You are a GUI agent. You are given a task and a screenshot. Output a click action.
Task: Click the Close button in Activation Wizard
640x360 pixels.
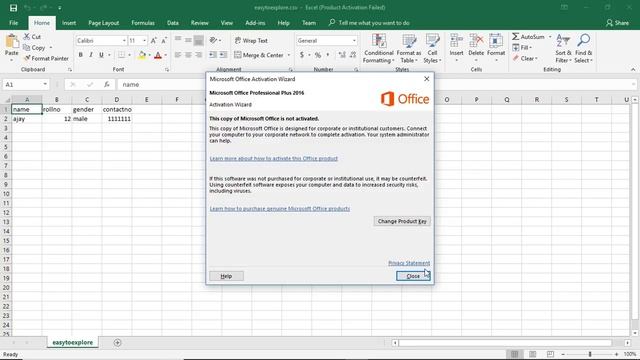click(413, 276)
